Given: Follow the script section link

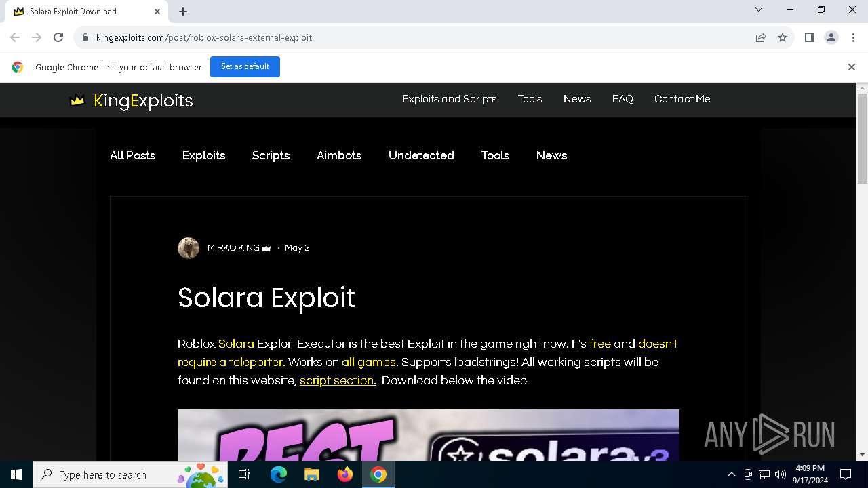Looking at the screenshot, I should (338, 380).
